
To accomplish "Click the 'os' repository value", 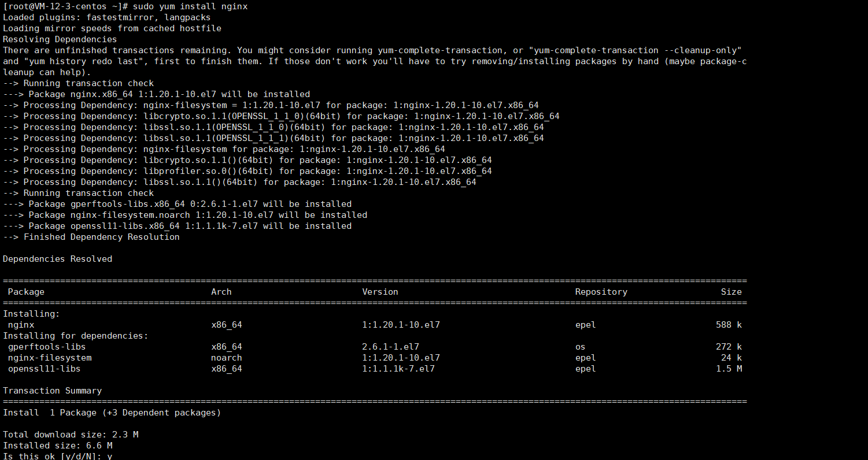I will (x=581, y=347).
